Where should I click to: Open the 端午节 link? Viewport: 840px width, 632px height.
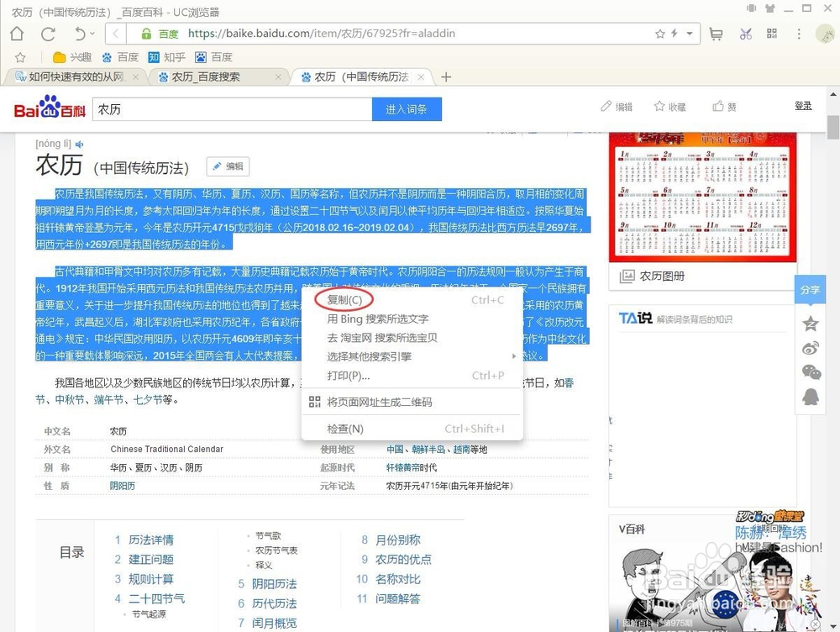point(108,400)
